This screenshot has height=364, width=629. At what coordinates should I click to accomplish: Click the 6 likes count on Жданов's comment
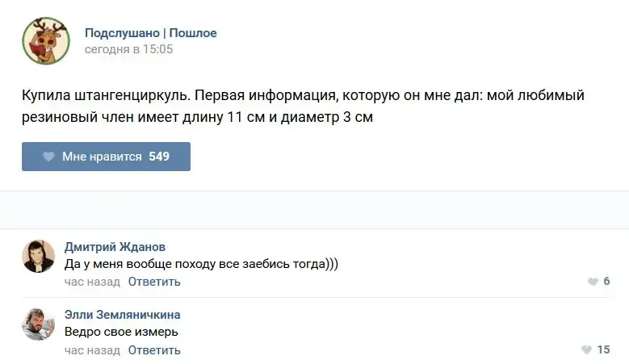[606, 282]
